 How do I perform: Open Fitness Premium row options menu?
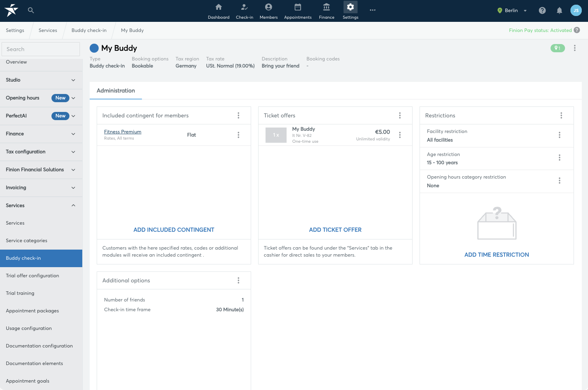(239, 135)
